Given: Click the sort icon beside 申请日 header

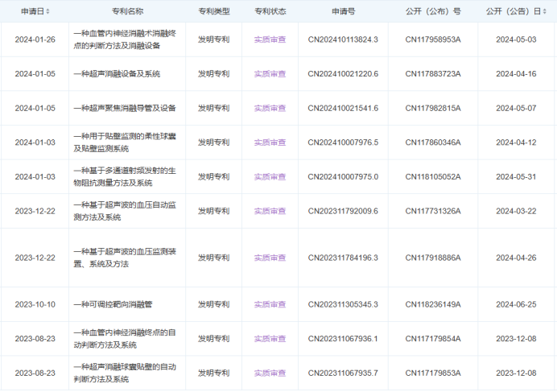Looking at the screenshot, I should [48, 11].
